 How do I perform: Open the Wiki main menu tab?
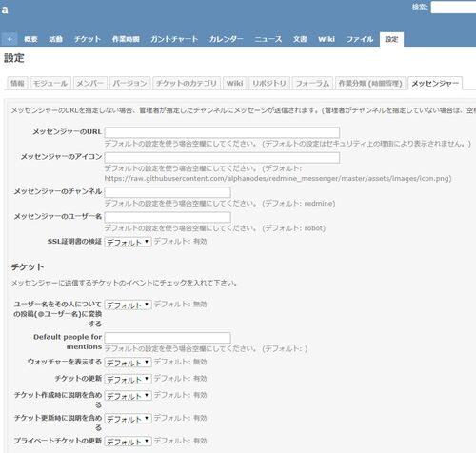[x=327, y=39]
